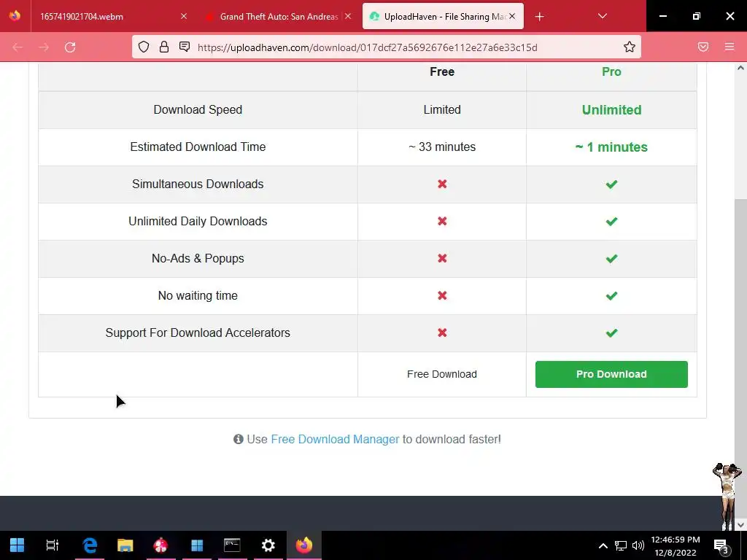747x560 pixels.
Task: Expand the list all tabs chevron
Action: point(602,16)
